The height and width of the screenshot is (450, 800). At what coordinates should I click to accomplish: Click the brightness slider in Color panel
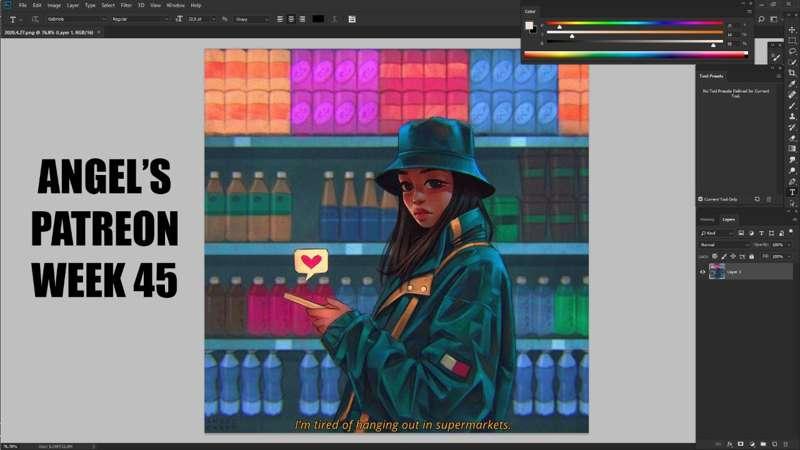coord(634,42)
